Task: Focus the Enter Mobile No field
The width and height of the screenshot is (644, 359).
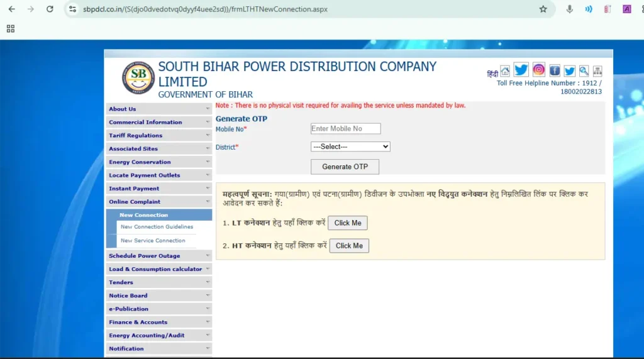Action: [345, 129]
